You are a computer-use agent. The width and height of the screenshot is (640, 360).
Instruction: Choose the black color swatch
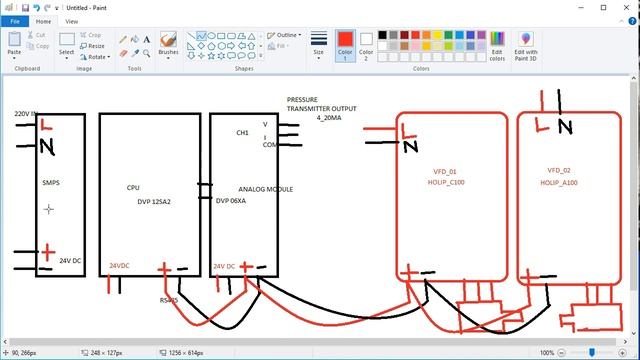coord(382,35)
